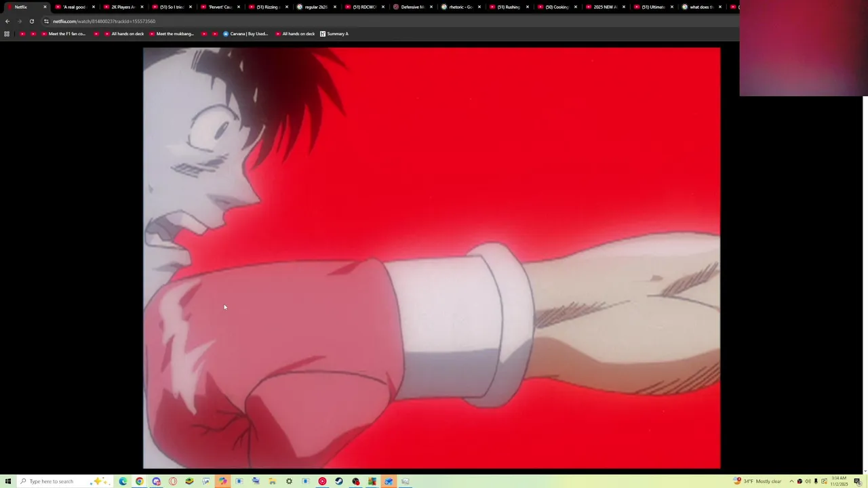Switch to the 'rhetoric - Google' tab
Screen dimensions: 868x488
pyautogui.click(x=460, y=7)
